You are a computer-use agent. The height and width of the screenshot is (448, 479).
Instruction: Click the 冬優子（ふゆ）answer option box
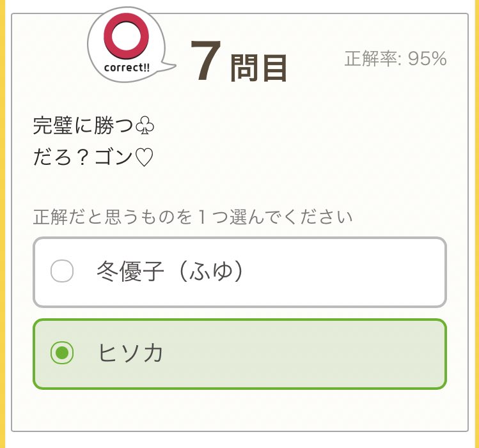coord(240,272)
